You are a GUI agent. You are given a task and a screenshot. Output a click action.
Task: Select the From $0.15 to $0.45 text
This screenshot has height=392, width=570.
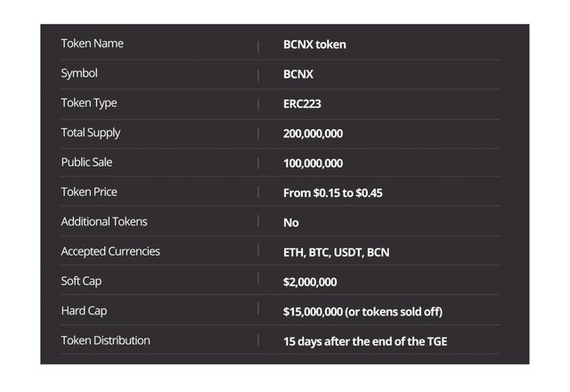click(333, 192)
